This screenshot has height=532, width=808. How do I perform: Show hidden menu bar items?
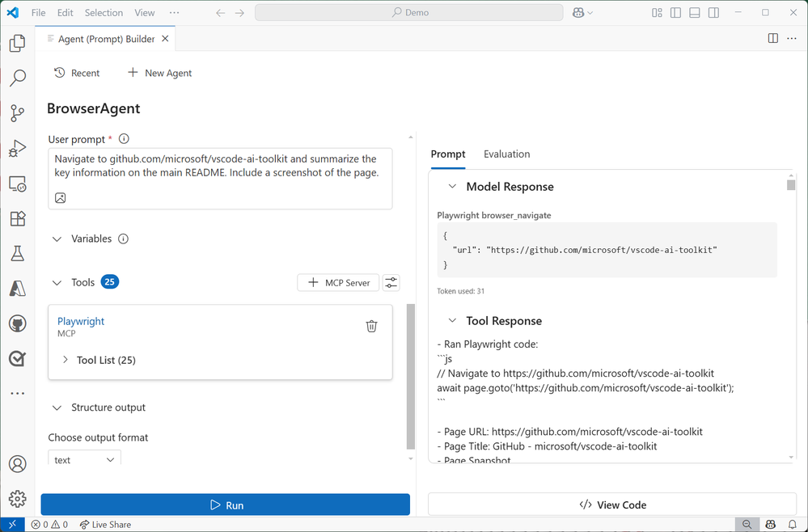tap(174, 13)
